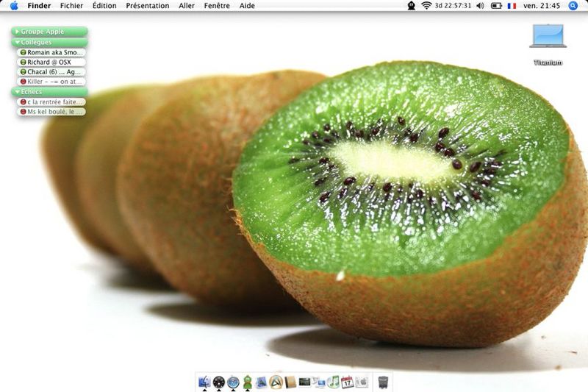Select offline contact Killer
This screenshot has height=392, width=588.
[x=51, y=82]
